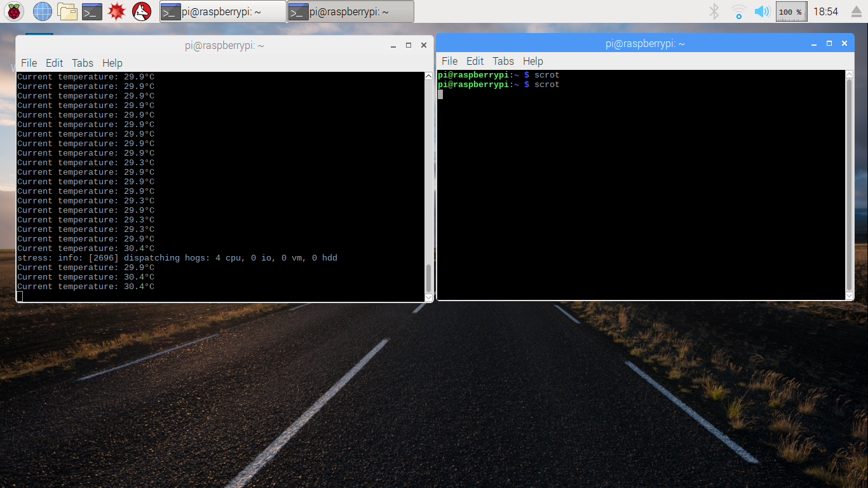This screenshot has height=488, width=868.
Task: Open the Bluetooth tray icon
Action: click(714, 11)
